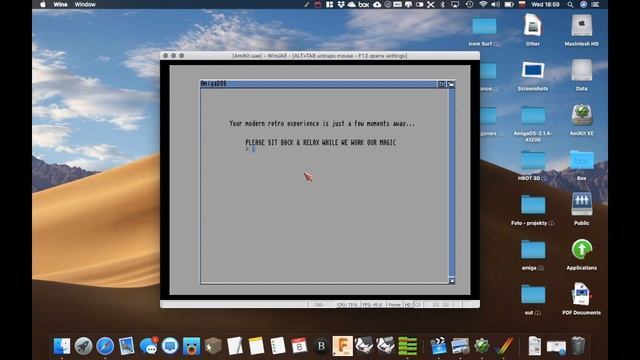Open the yellow Notes icon in Dock

coord(256,346)
